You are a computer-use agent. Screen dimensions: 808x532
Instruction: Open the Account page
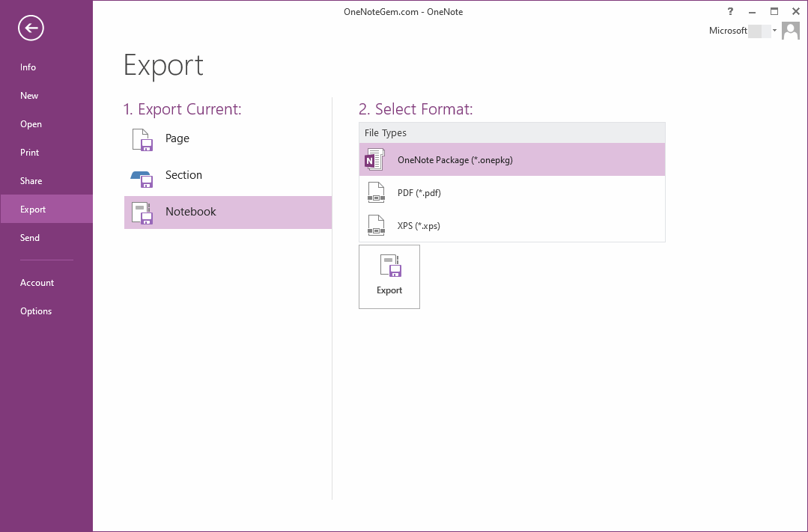click(x=46, y=282)
